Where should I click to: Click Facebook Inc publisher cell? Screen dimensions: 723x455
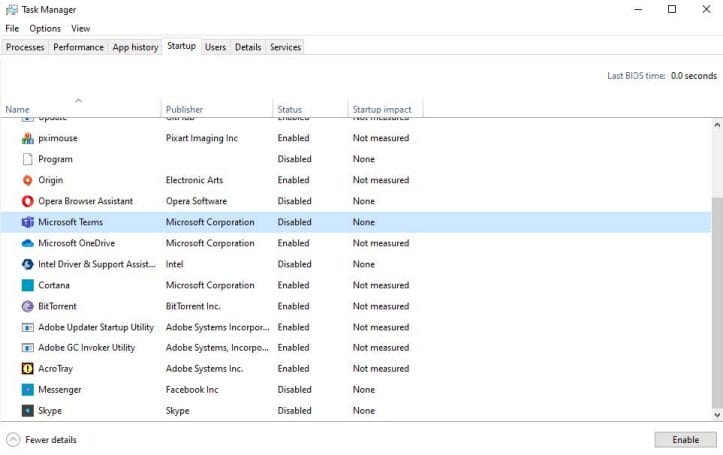point(192,390)
